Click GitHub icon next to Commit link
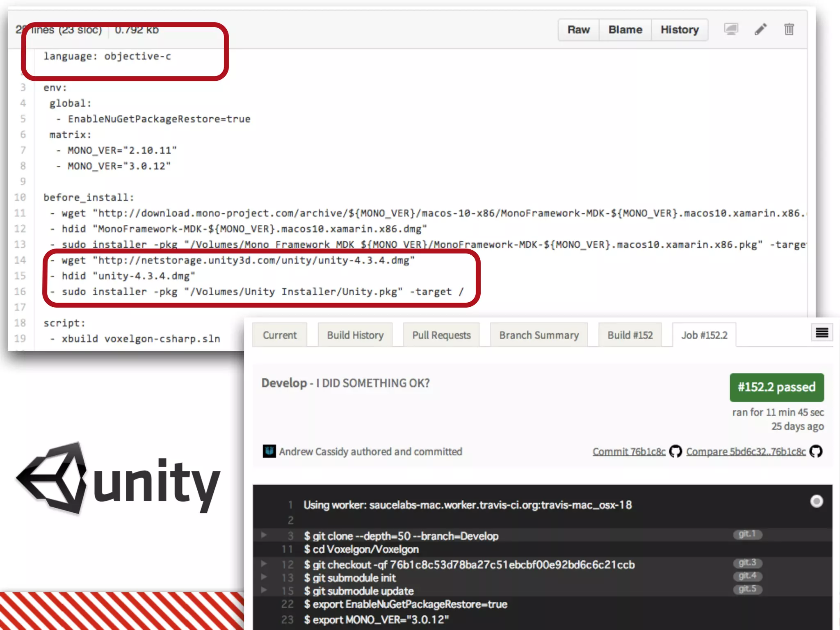Image resolution: width=840 pixels, height=630 pixels. (x=676, y=452)
